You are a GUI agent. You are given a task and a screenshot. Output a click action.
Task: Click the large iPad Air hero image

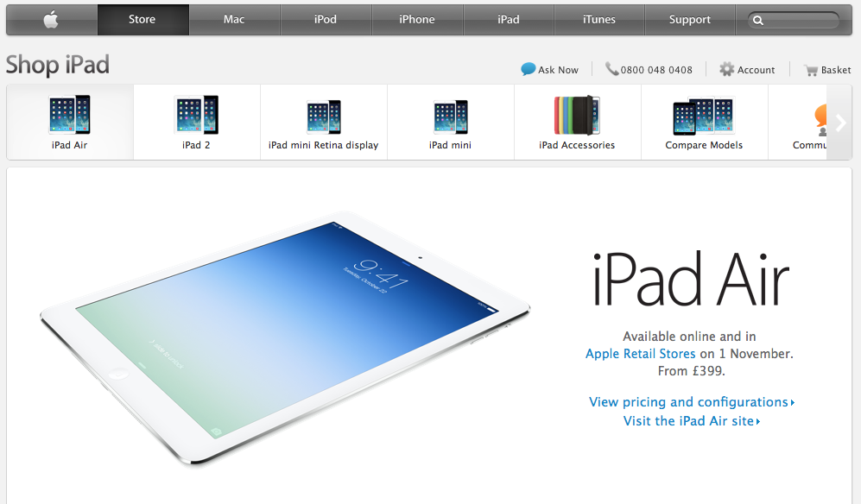(286, 339)
